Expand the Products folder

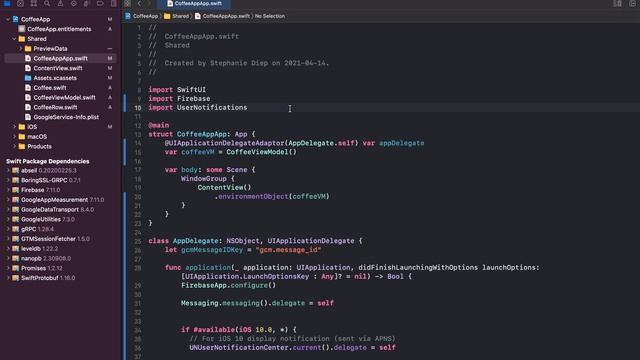click(x=14, y=147)
